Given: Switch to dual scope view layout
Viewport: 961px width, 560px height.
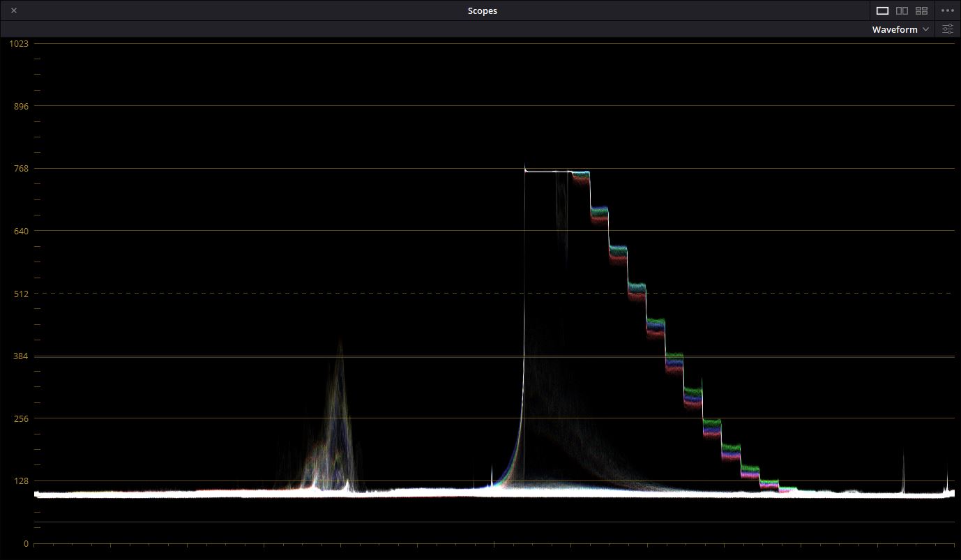Looking at the screenshot, I should (x=902, y=10).
